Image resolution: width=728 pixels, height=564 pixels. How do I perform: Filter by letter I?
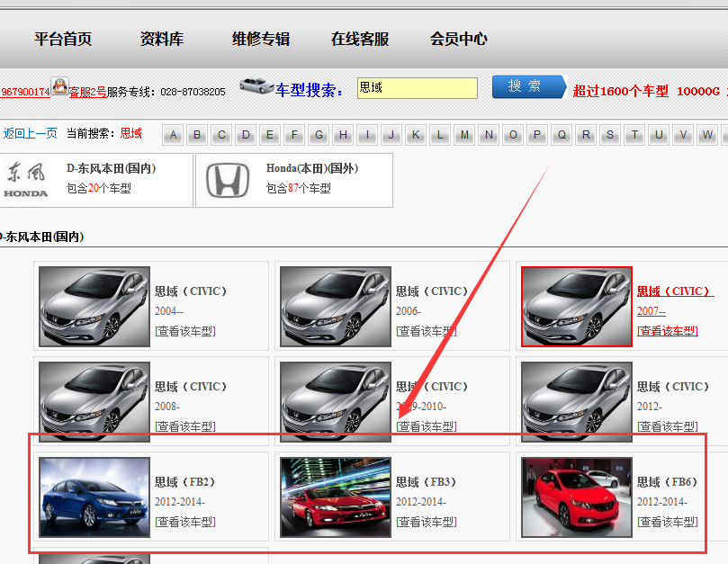(x=367, y=135)
